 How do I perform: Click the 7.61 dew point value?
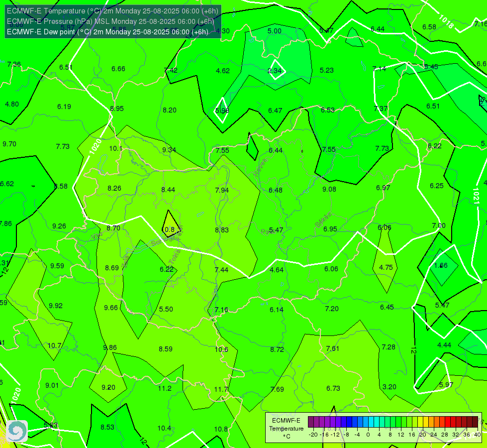pos(333,348)
